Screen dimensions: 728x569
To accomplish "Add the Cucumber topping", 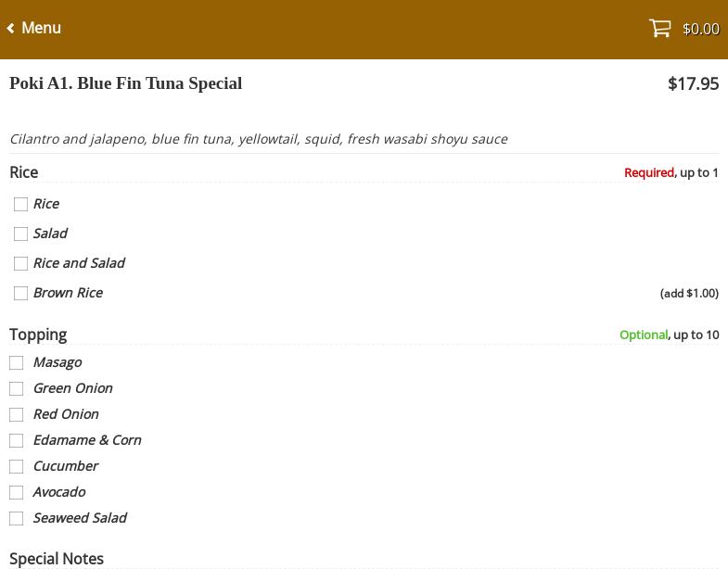I will point(17,467).
